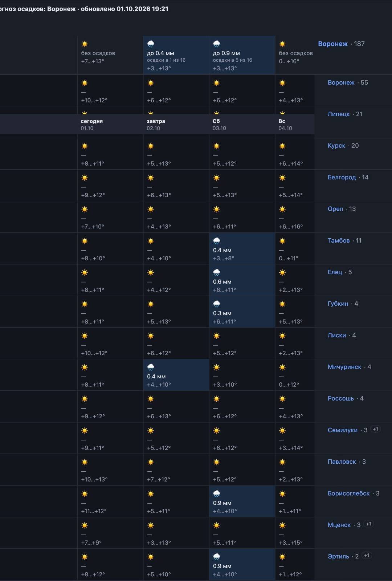Click the sun icon in Лиски row Saturday cell
Viewport: 392px width, 581px height.
[x=217, y=336]
